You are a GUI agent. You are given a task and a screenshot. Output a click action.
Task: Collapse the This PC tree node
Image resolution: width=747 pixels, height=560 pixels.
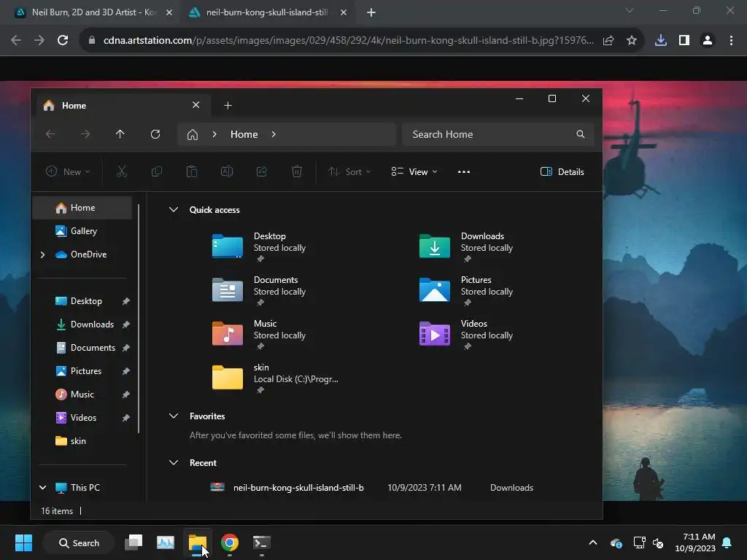42,488
